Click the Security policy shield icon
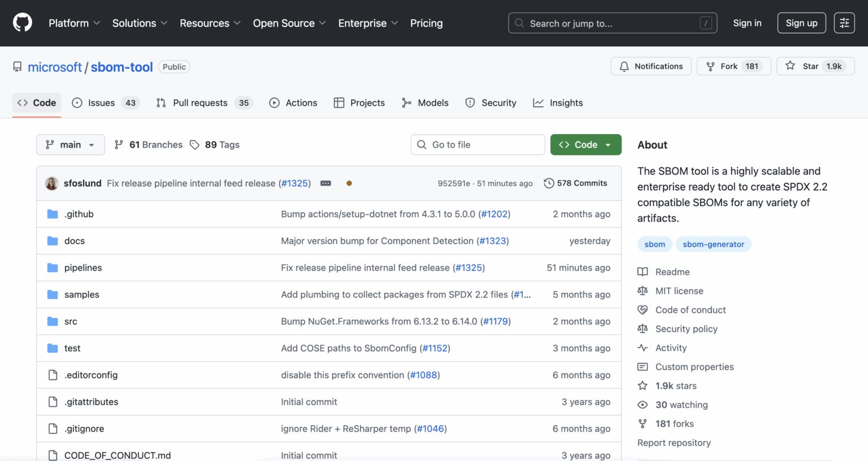The width and height of the screenshot is (868, 461). (643, 329)
